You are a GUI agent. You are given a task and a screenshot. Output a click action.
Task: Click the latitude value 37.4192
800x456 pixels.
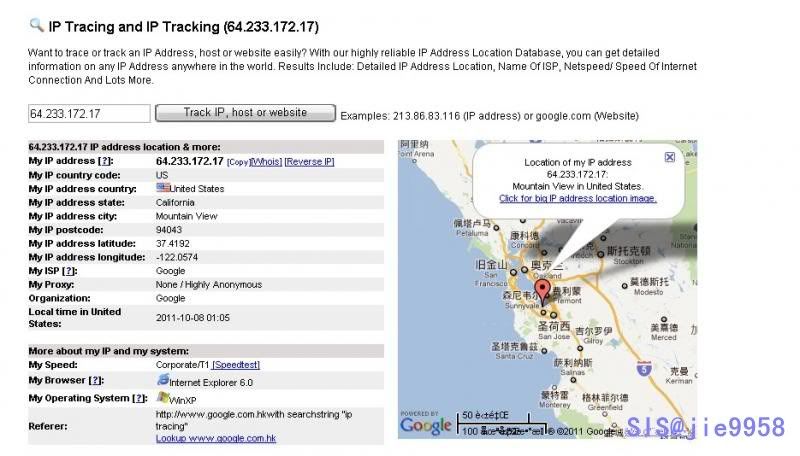(x=172, y=244)
